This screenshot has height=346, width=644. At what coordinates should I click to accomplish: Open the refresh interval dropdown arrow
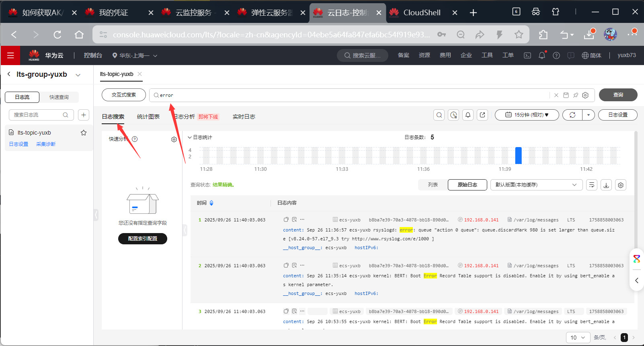[589, 115]
